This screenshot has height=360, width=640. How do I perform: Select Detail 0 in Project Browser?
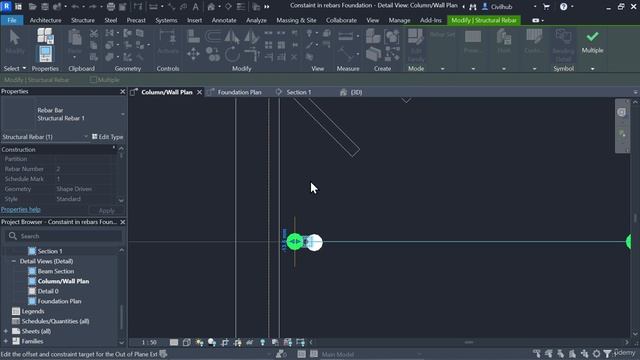click(48, 291)
